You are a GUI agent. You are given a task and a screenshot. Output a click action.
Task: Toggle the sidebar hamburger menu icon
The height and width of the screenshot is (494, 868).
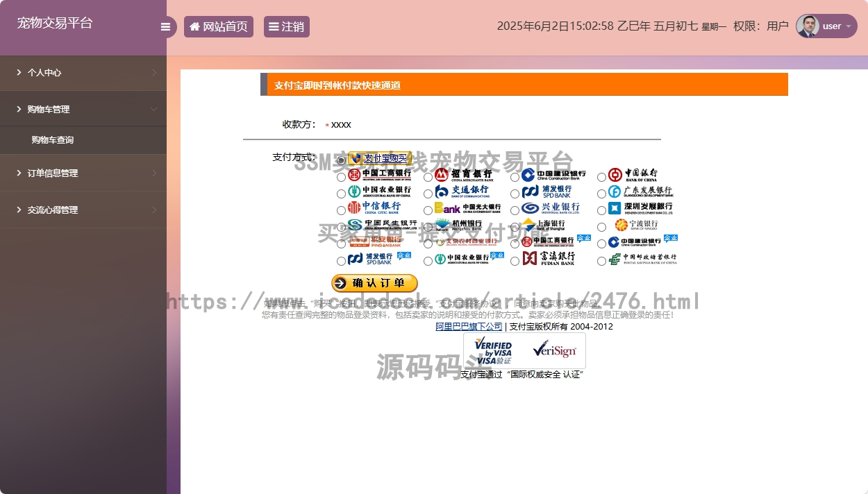[x=165, y=27]
